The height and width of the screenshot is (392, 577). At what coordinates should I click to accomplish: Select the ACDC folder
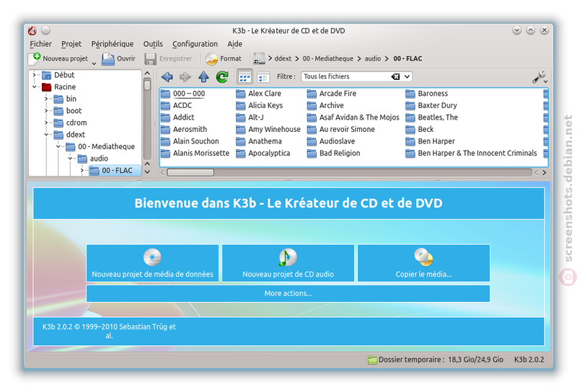176,105
